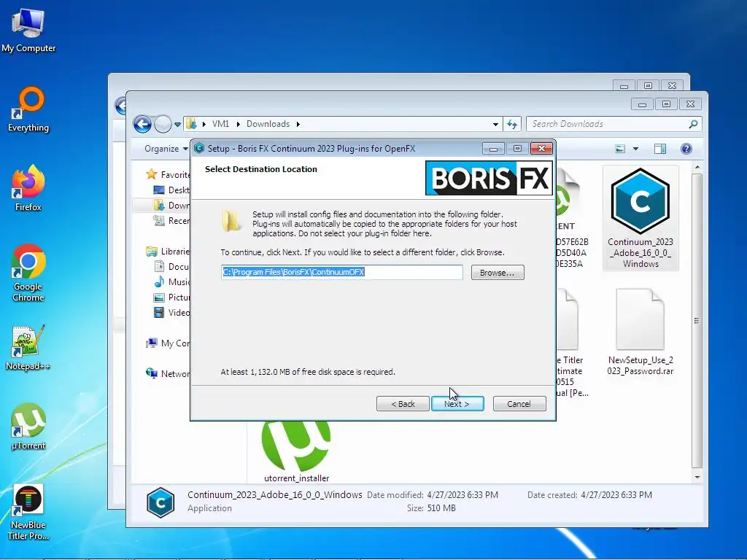Screen dimensions: 747x560
Task: Click the setup dialog title bar icon
Action: [199, 149]
